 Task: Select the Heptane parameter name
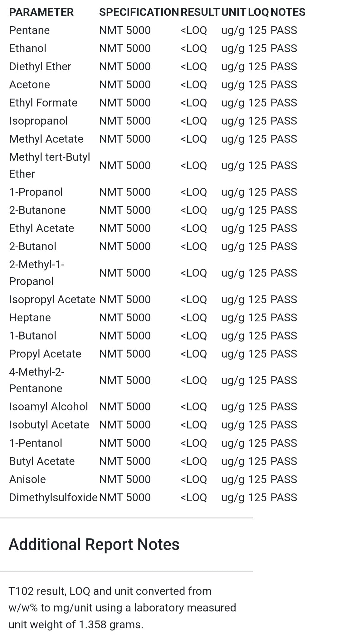[x=30, y=318]
